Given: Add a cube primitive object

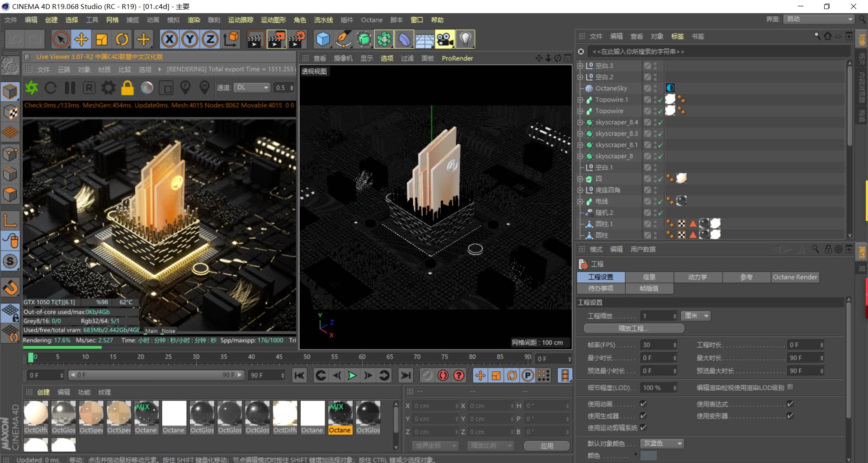Looking at the screenshot, I should click(323, 39).
